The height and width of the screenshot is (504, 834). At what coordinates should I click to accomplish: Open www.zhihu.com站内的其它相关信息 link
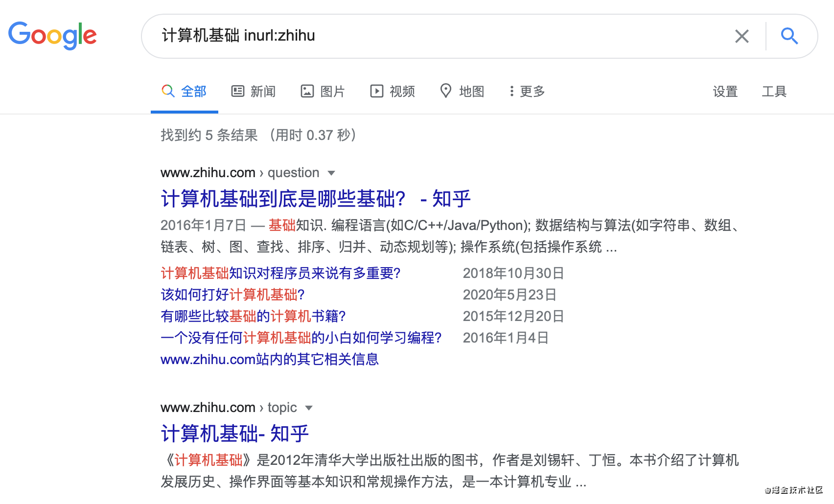click(x=270, y=360)
